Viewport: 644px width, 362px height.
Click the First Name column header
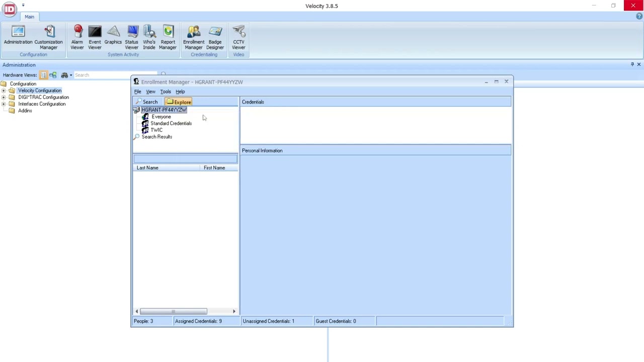click(x=220, y=168)
